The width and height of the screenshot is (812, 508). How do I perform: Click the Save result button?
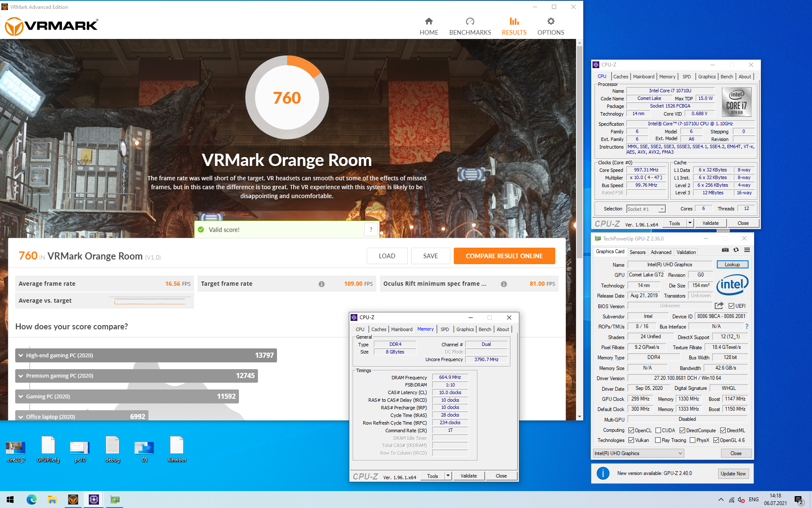(431, 256)
